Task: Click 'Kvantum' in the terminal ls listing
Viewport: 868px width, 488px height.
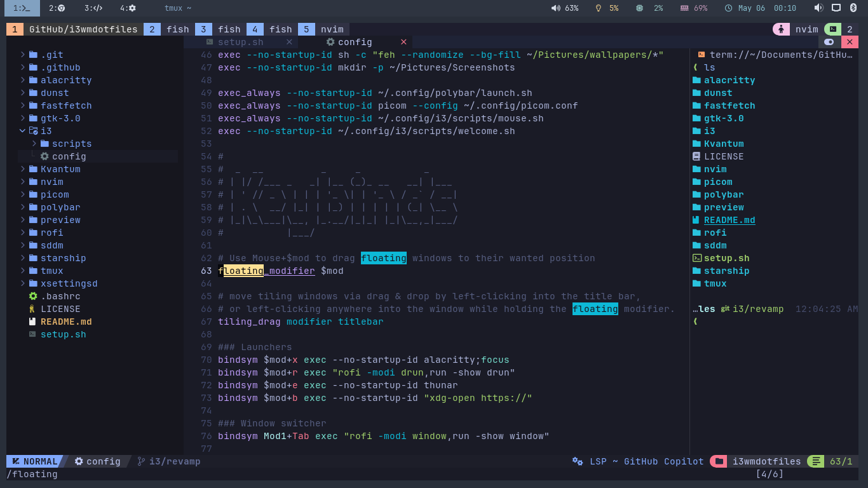Action: tap(724, 144)
